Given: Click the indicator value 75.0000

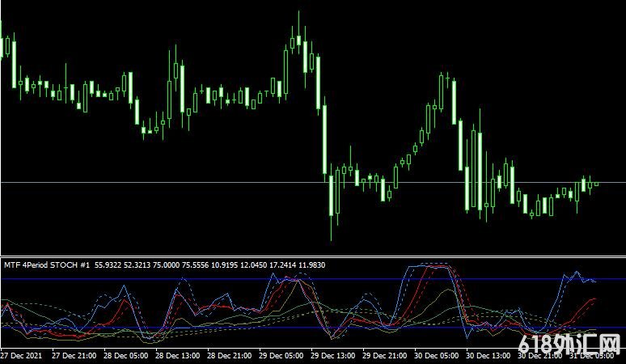Looking at the screenshot, I should coord(167,265).
